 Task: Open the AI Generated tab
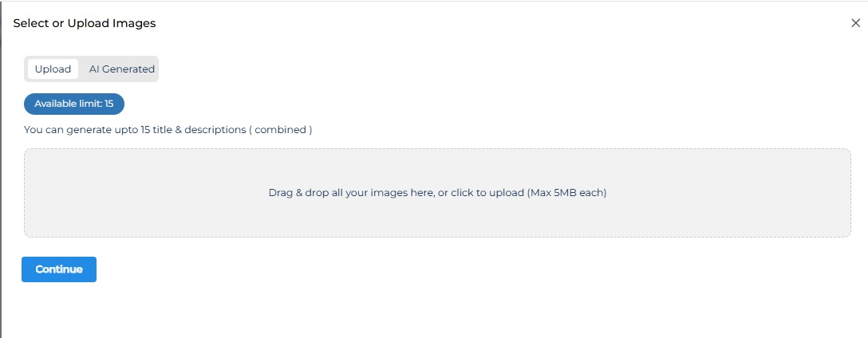[x=121, y=69]
